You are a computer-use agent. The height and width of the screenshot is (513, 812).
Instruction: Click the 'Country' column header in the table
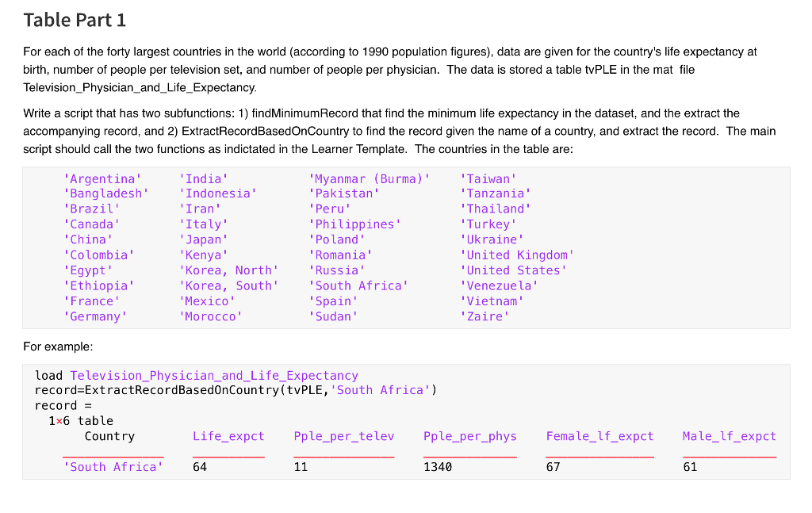click(x=109, y=436)
